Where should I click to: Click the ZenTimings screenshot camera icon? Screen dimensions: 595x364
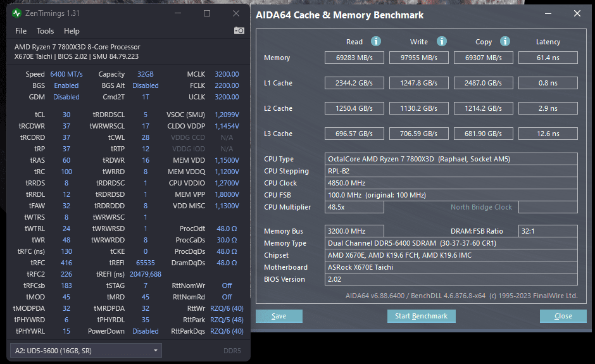click(239, 30)
